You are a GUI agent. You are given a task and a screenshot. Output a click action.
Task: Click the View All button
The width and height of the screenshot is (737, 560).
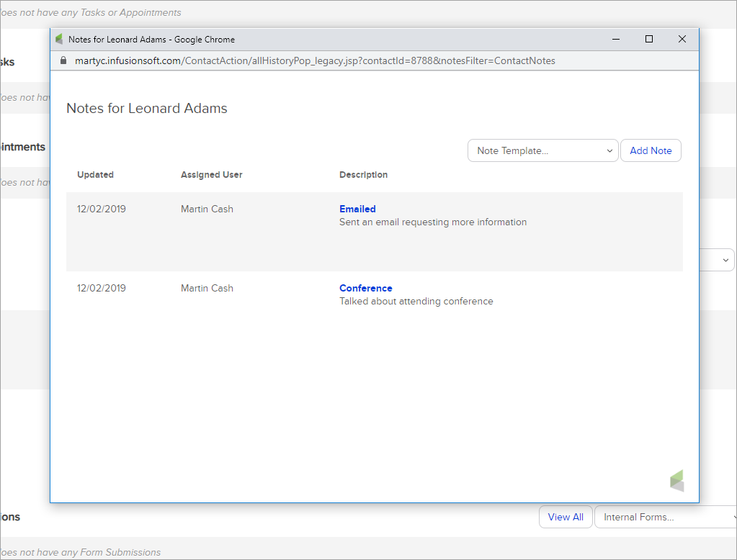pos(566,517)
